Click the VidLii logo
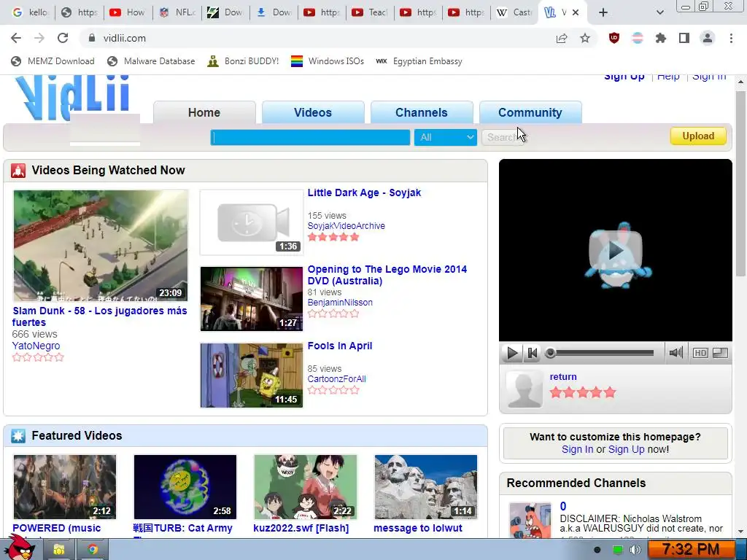The image size is (747, 560). [72, 98]
